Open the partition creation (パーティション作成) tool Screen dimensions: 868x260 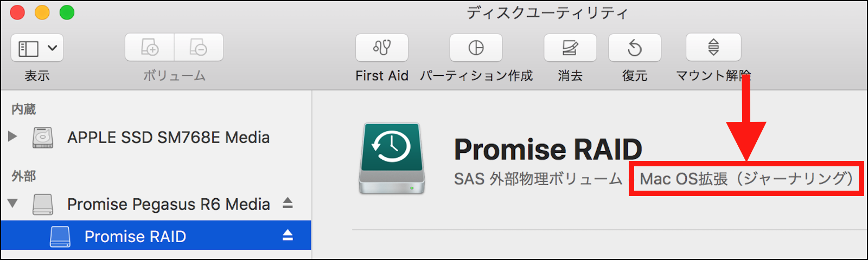(x=476, y=48)
